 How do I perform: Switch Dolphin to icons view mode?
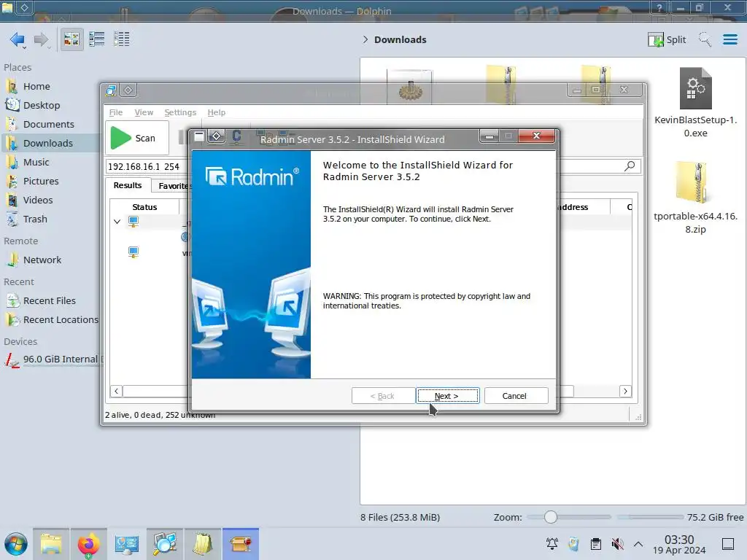click(71, 39)
